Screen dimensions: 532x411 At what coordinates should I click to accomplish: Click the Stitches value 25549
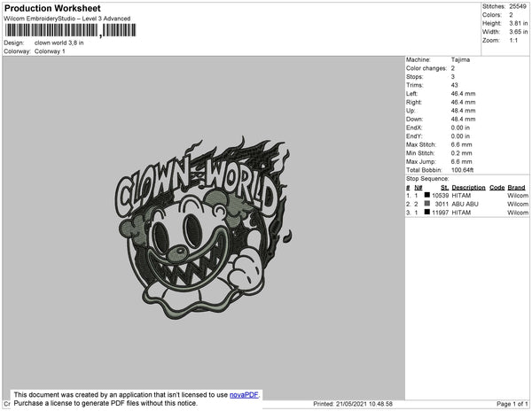pos(518,6)
